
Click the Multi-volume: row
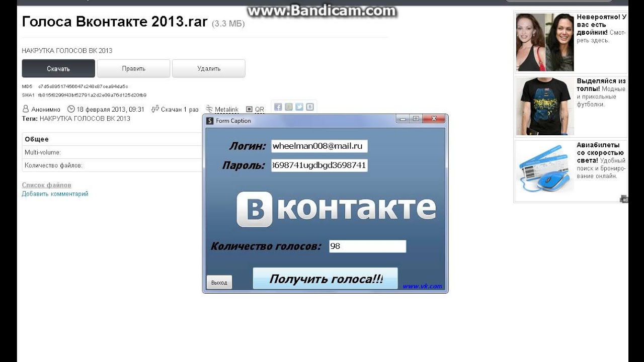[x=113, y=152]
